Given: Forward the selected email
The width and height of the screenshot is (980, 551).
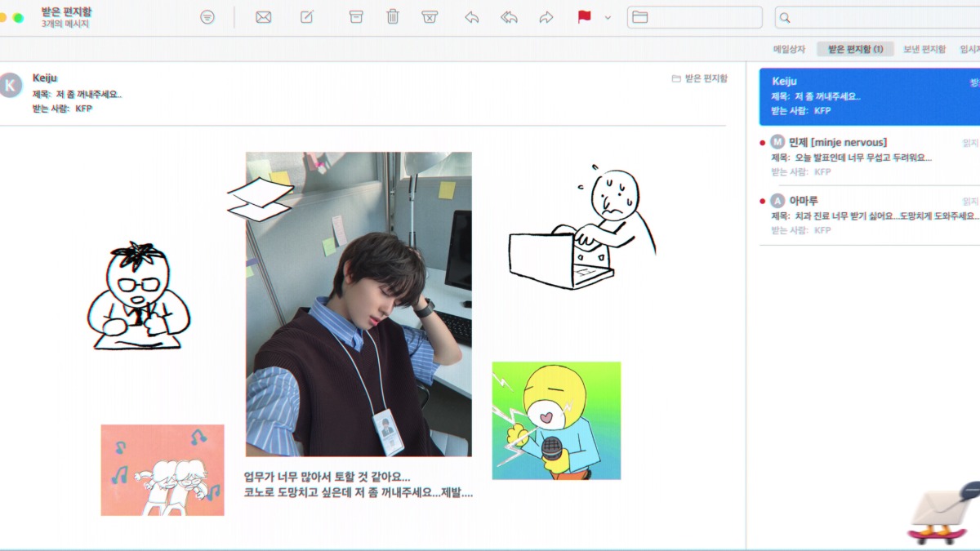Looking at the screenshot, I should click(546, 17).
